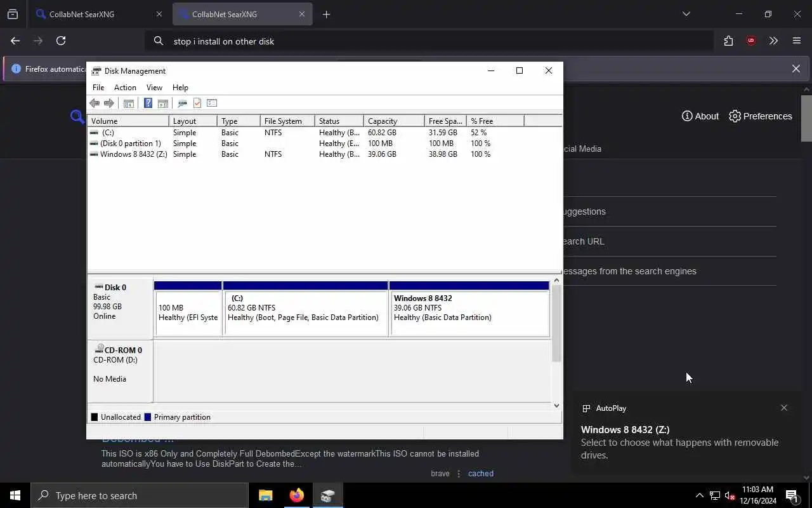Click the Settings list toolbar icon
This screenshot has height=508, width=812.
click(x=212, y=103)
